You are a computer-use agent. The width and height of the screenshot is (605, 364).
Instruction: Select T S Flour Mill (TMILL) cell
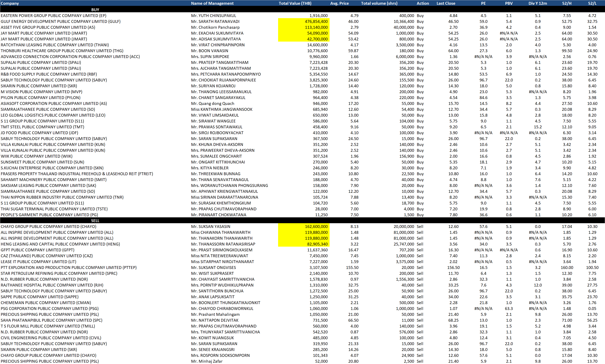coord(48,326)
